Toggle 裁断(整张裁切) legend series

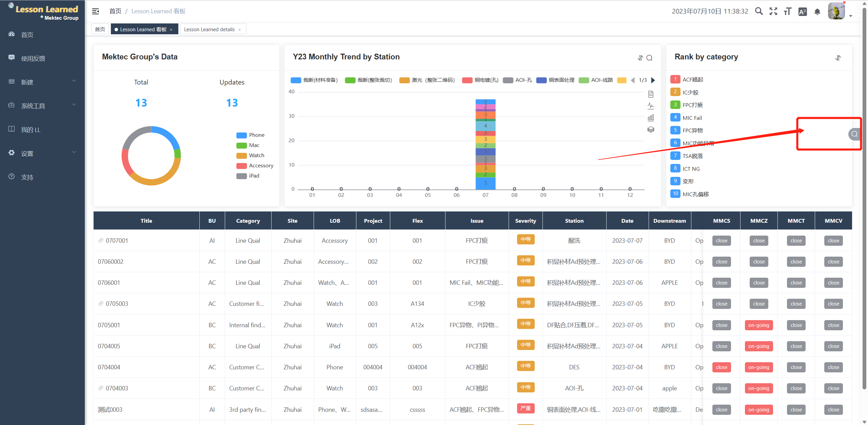point(369,80)
